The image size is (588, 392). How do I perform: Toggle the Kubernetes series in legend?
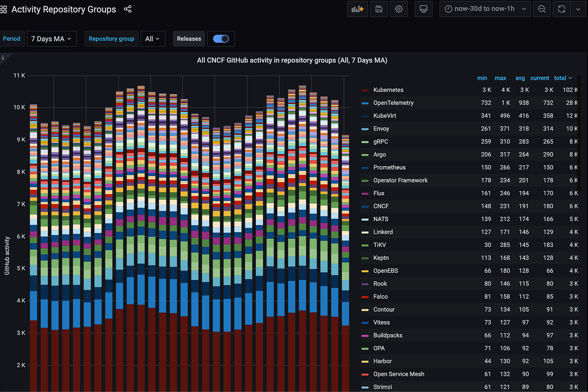click(388, 90)
